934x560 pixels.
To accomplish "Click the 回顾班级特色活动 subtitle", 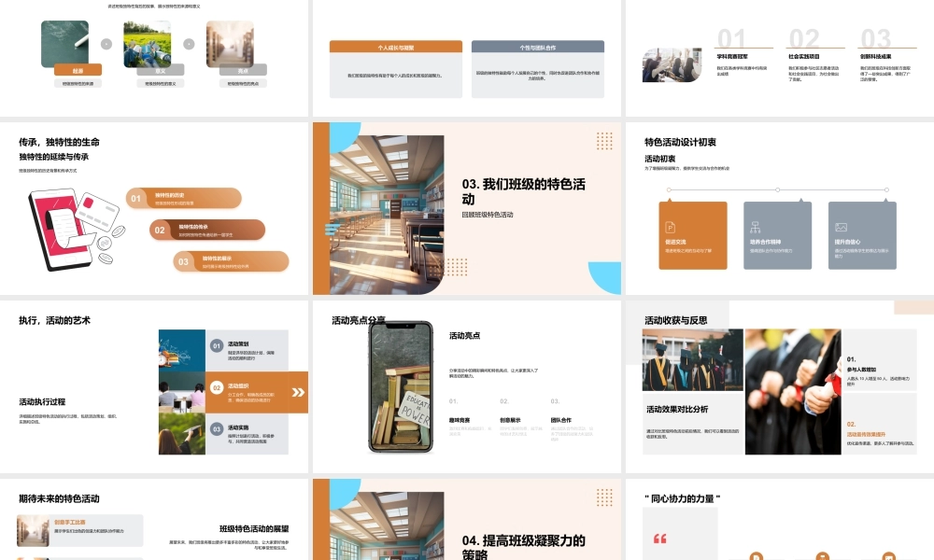I will point(488,215).
